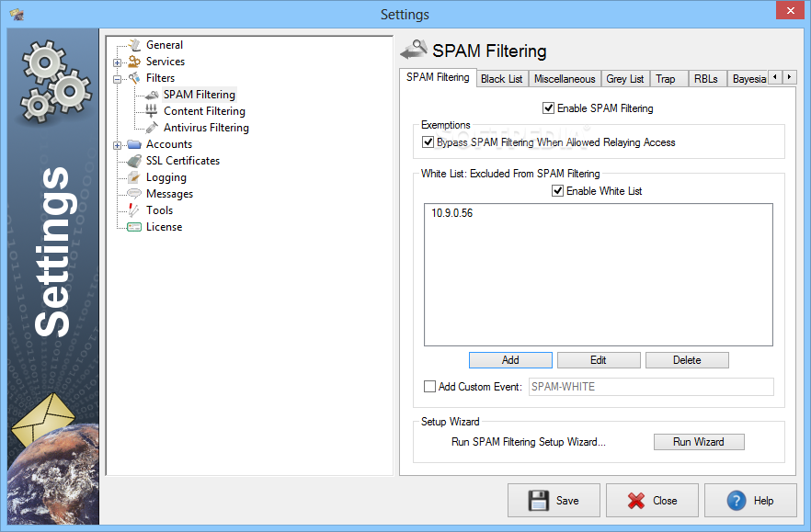Switch to the Black List tab
This screenshot has height=532, width=811.
point(501,79)
